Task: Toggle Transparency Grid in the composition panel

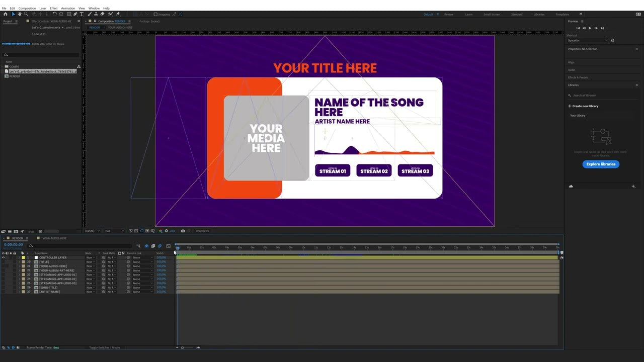Action: (x=136, y=230)
